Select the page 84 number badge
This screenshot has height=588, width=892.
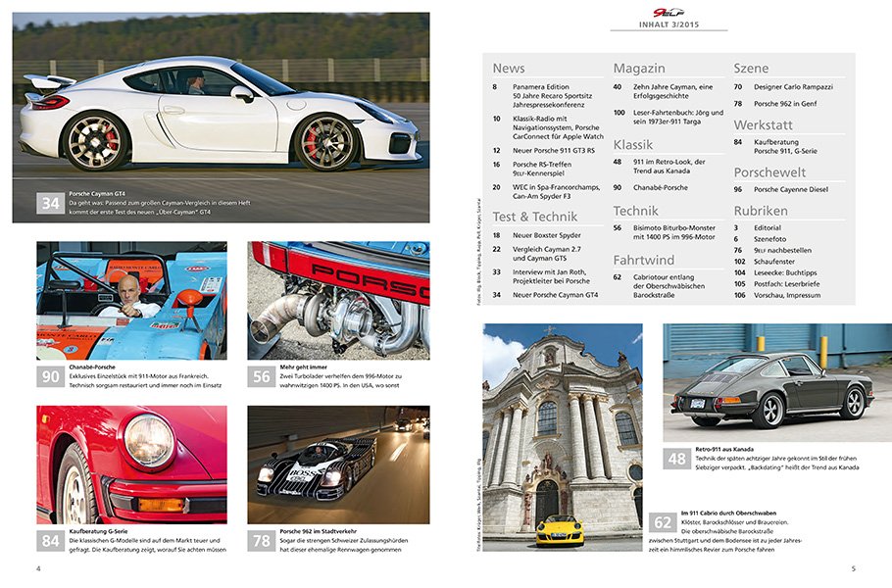50,541
